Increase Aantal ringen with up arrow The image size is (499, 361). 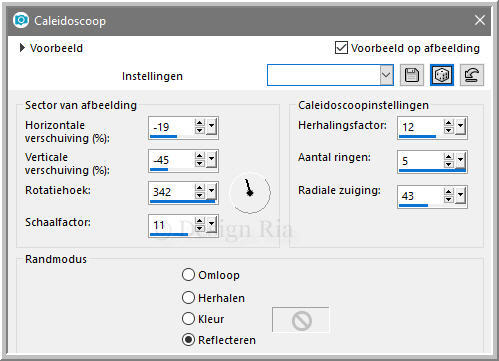point(449,157)
